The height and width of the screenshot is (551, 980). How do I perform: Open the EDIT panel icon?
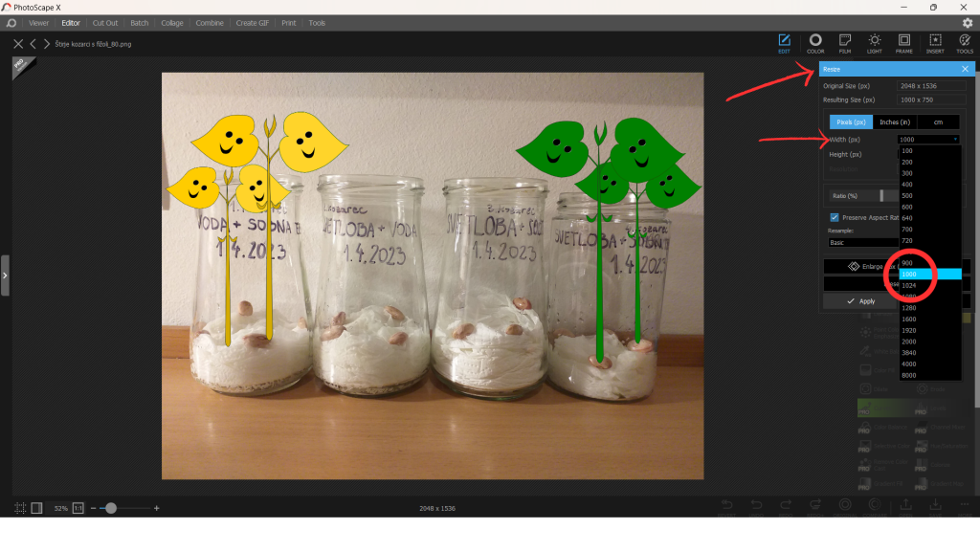coord(784,43)
